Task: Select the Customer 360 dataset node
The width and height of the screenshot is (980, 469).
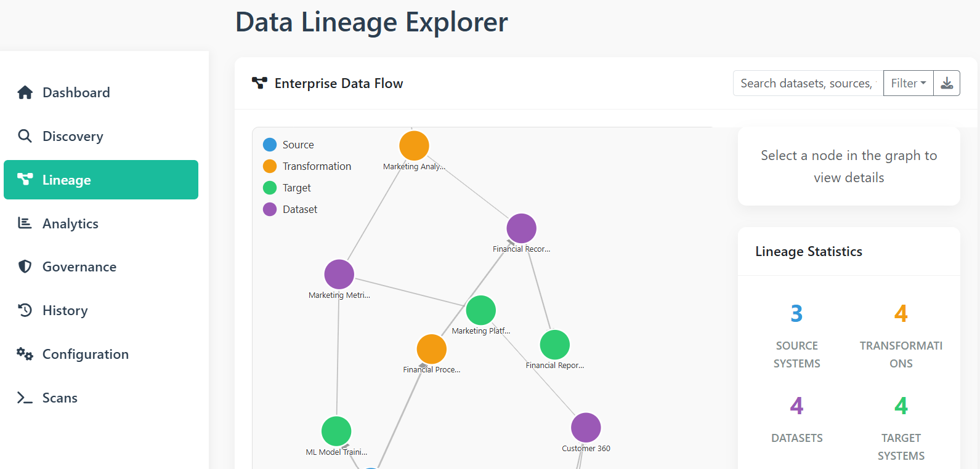Action: click(586, 428)
